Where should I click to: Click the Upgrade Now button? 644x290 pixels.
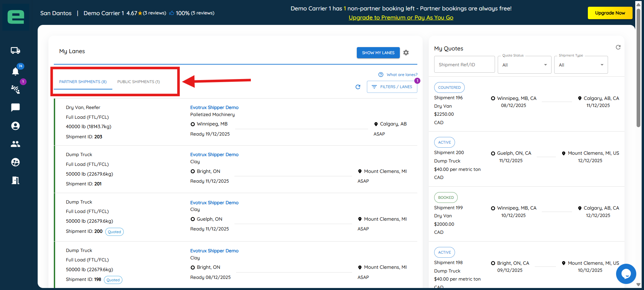pos(610,13)
